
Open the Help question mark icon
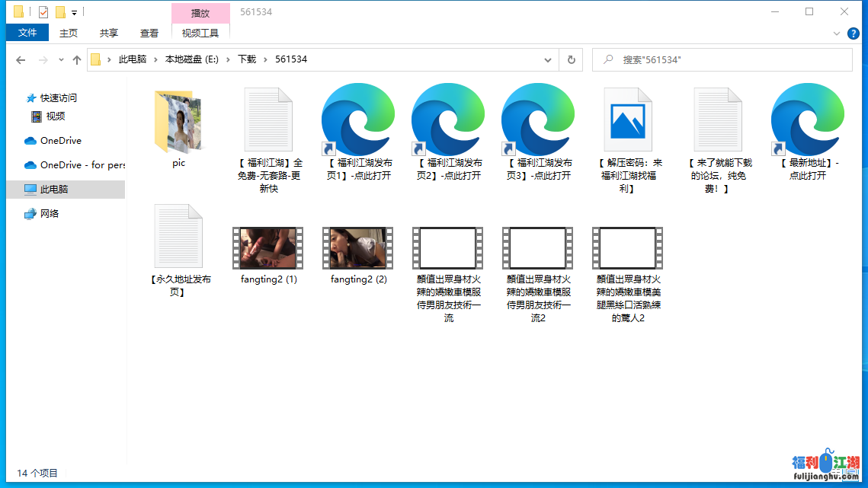[854, 33]
